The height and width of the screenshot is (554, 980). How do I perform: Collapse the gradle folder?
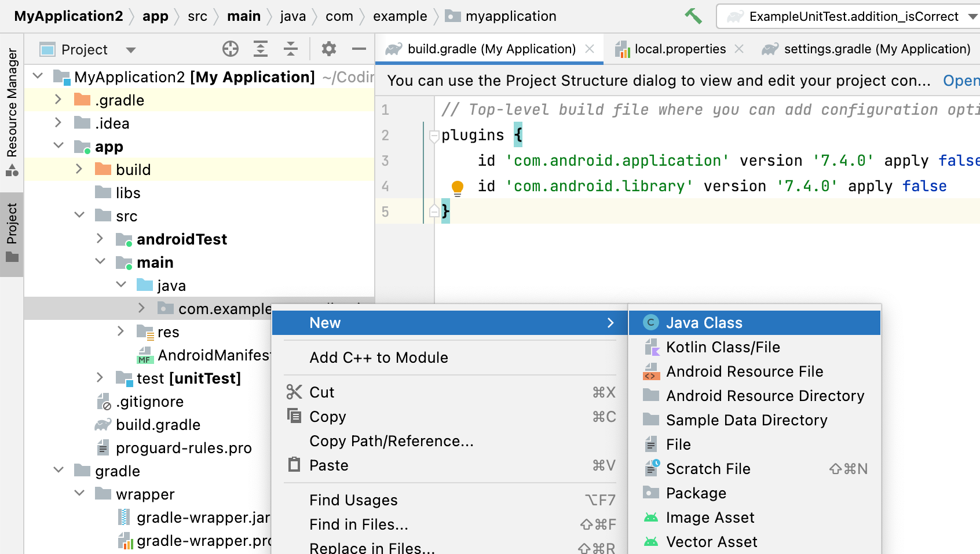click(x=58, y=470)
